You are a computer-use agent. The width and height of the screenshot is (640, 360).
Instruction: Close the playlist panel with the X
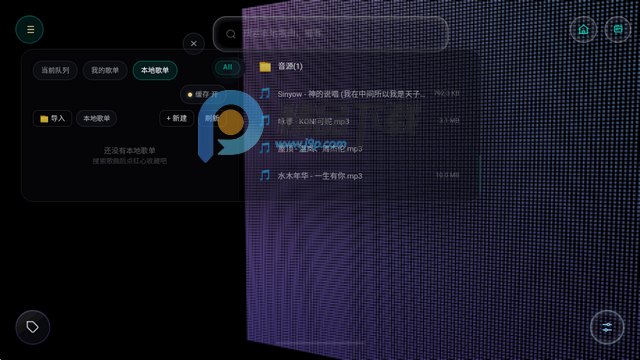point(193,44)
